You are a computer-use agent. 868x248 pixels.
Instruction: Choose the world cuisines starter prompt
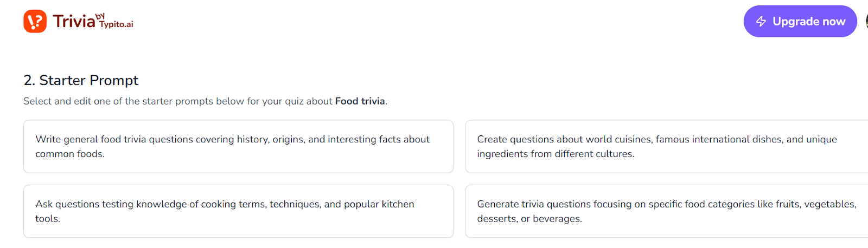pyautogui.click(x=666, y=146)
